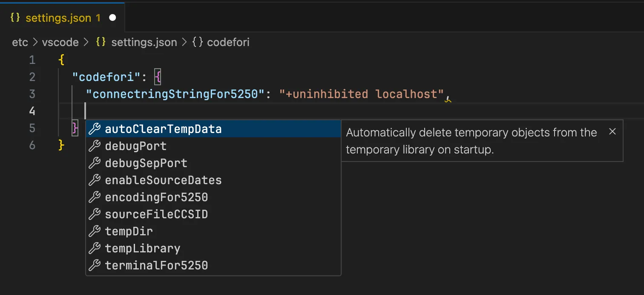
Task: Choose the debugPort suggestion
Action: tap(213, 146)
